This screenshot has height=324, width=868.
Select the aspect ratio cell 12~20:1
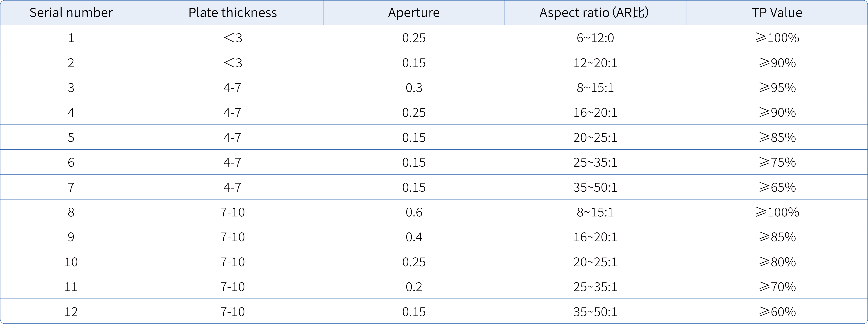point(595,63)
